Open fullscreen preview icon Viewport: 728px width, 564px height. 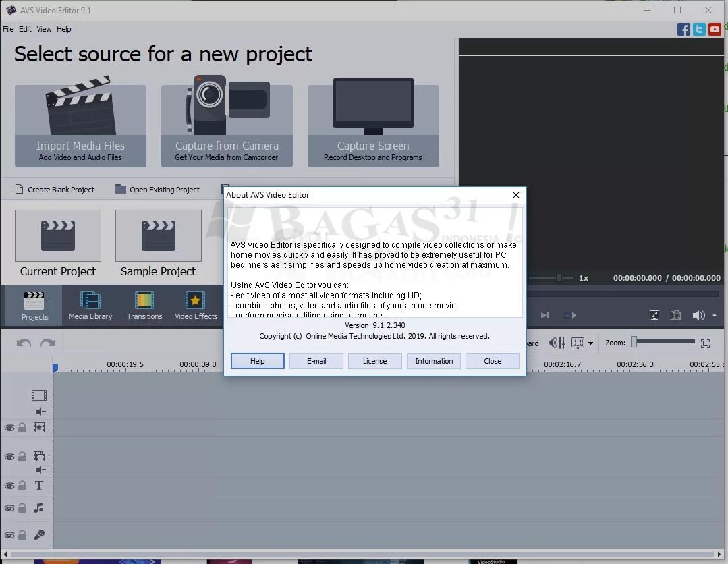point(654,316)
